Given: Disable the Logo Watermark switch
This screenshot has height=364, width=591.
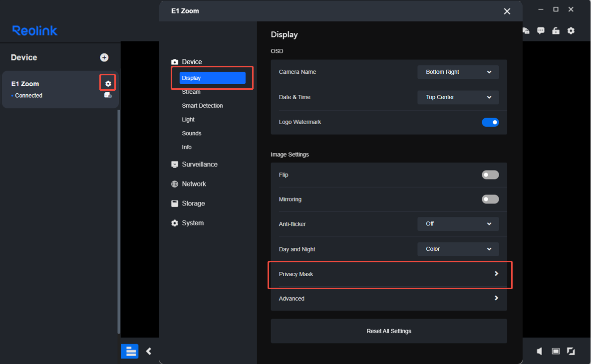Looking at the screenshot, I should pos(490,122).
